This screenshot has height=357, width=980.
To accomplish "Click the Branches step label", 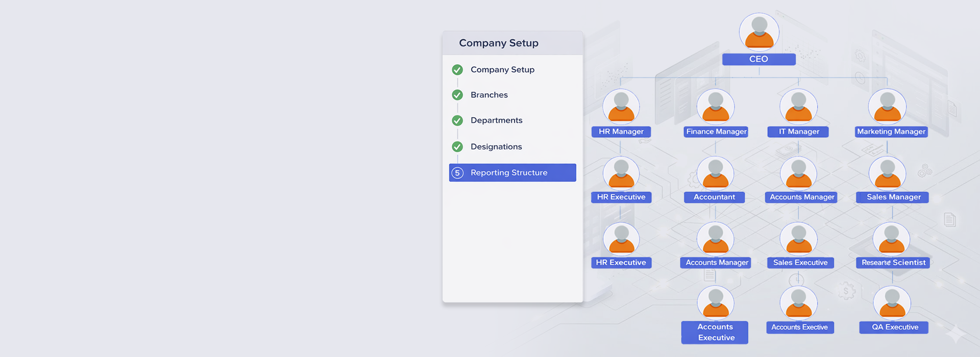I will pyautogui.click(x=489, y=95).
